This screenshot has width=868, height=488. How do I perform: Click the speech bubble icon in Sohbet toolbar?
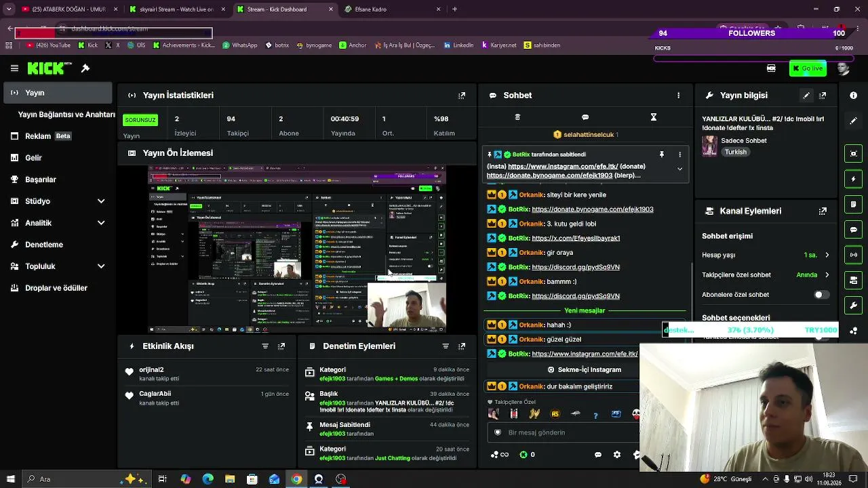tap(585, 117)
